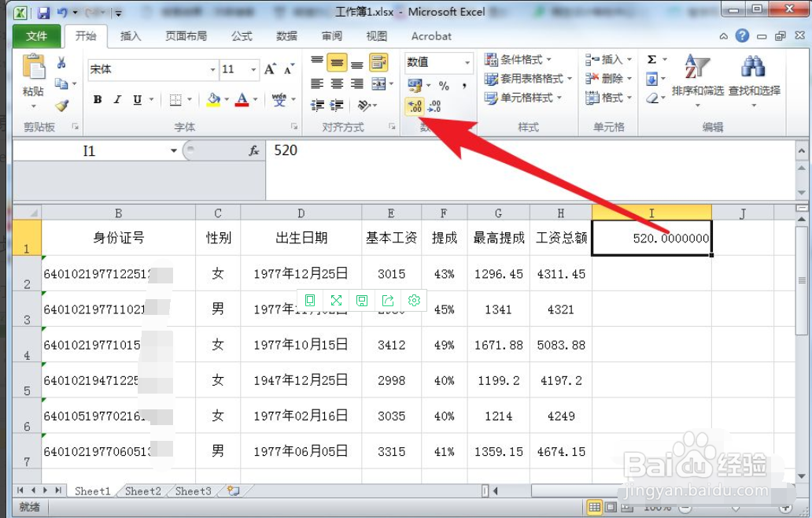Image resolution: width=812 pixels, height=518 pixels.
Task: Click the Save icon in quick access toolbar
Action: pos(43,13)
